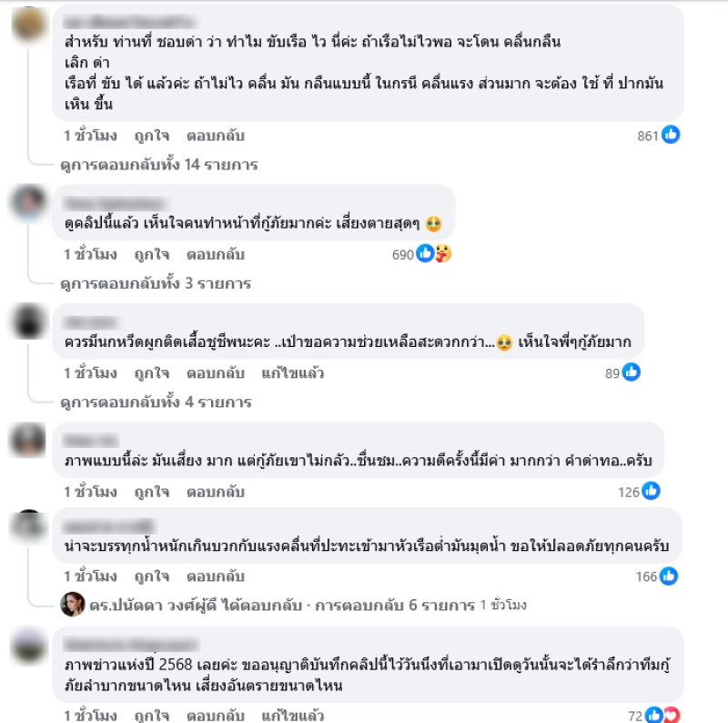Click the like reaction icon beside 166
Viewport: 728px width, 723px height.
[x=669, y=576]
